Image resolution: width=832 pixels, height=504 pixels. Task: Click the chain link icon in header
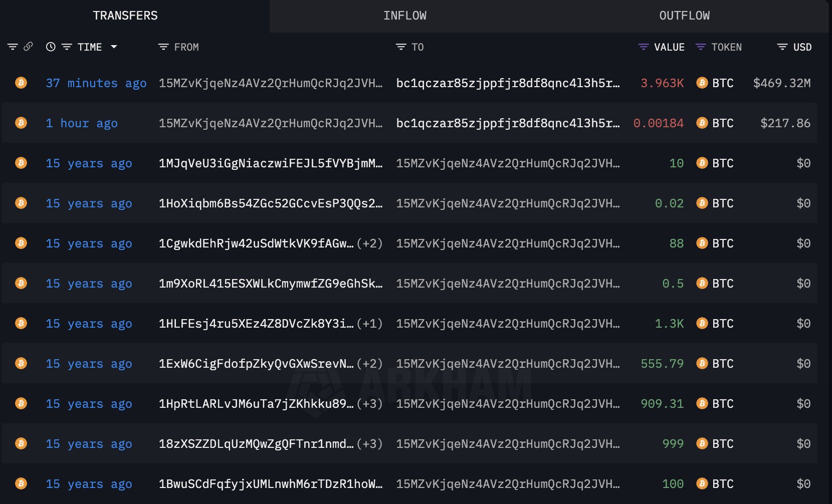pyautogui.click(x=29, y=47)
